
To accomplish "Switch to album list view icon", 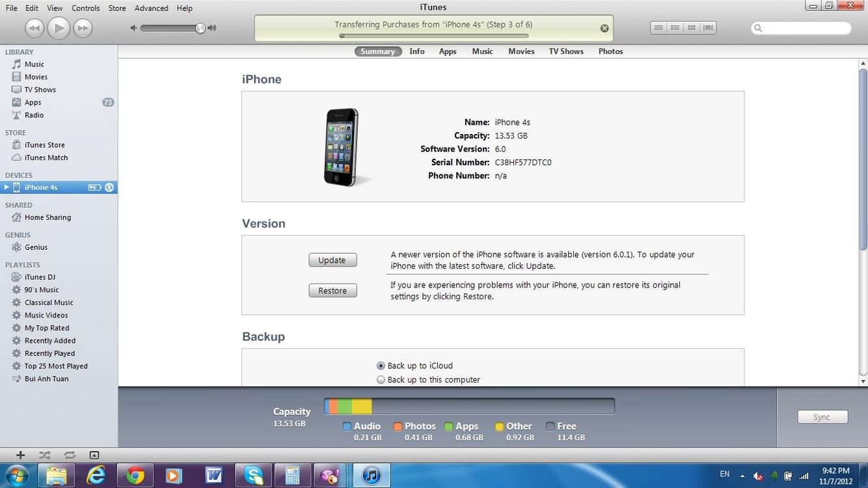I will click(x=675, y=28).
